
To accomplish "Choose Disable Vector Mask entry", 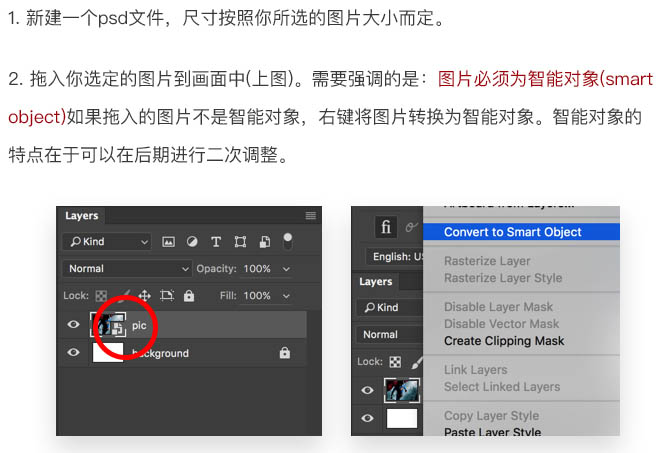I will 501,324.
